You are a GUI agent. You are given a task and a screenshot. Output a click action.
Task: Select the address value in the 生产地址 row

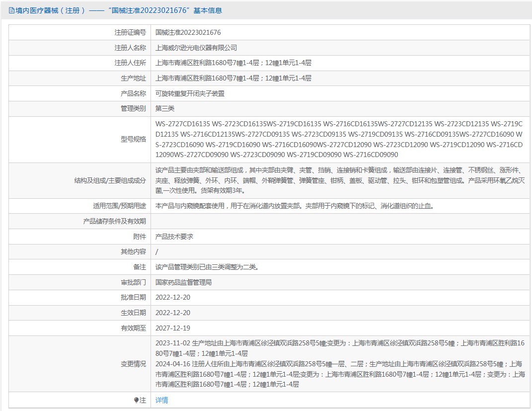(x=233, y=78)
